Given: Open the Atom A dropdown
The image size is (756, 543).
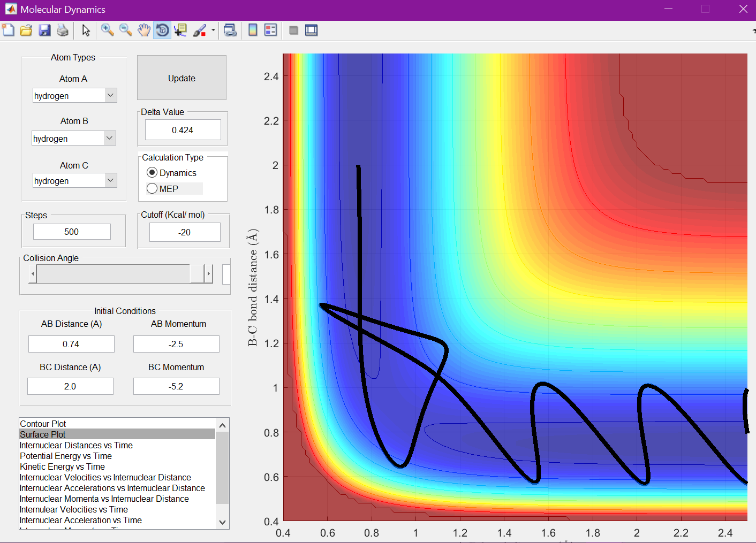Looking at the screenshot, I should pos(75,96).
